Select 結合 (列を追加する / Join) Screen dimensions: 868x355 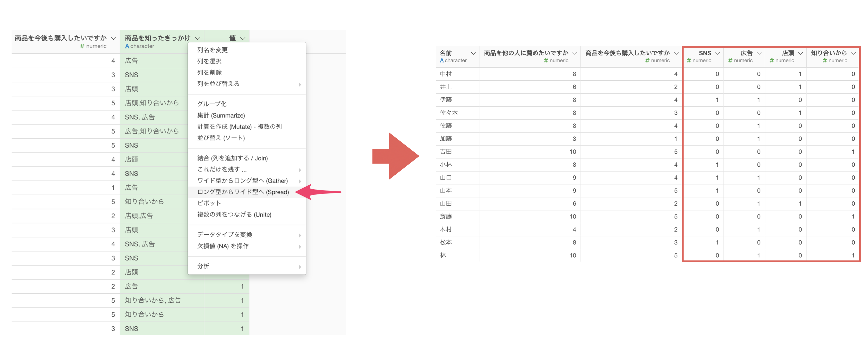[247, 158]
